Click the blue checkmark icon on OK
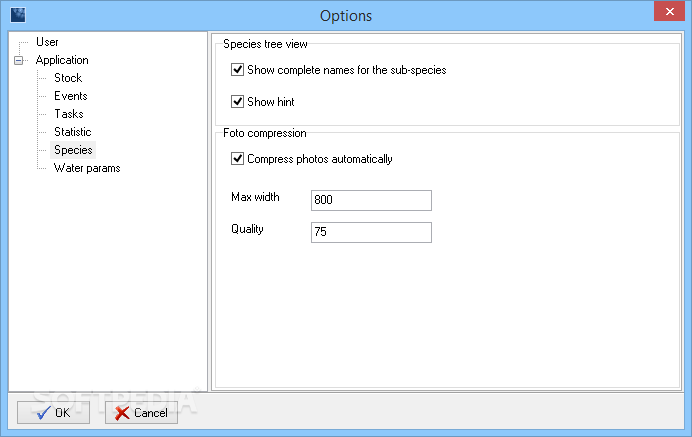692x437 pixels. tap(43, 413)
